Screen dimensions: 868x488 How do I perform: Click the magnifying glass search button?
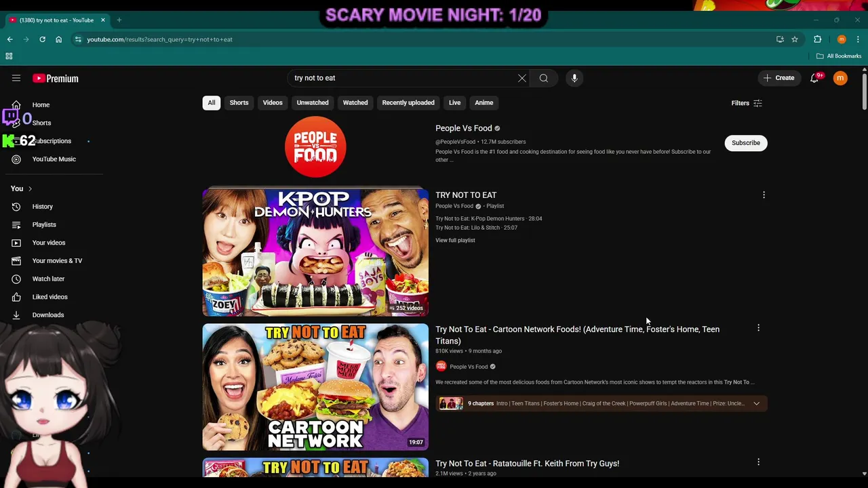click(544, 78)
